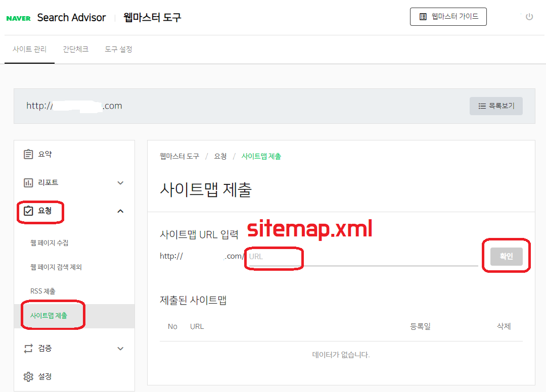Click the guide icon in 웹마스터 가이드

point(423,17)
